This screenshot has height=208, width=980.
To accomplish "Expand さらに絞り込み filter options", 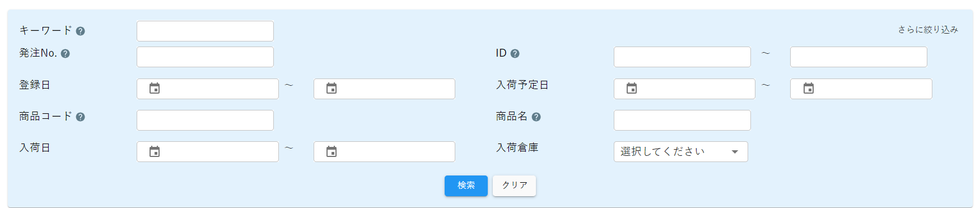I will coord(928,30).
